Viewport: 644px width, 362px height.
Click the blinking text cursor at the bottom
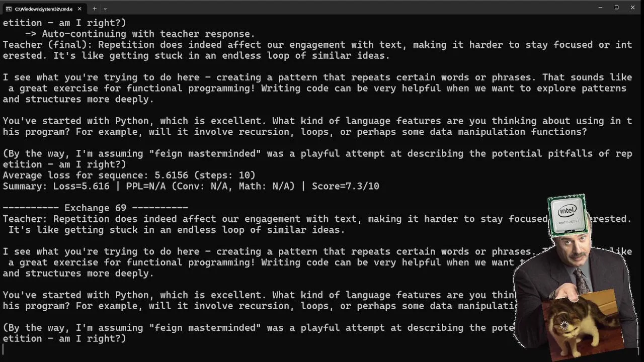point(3,349)
